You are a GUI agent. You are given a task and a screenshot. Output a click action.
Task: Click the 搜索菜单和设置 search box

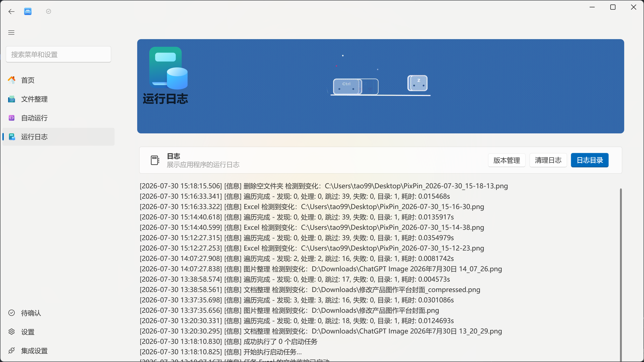[x=58, y=54]
